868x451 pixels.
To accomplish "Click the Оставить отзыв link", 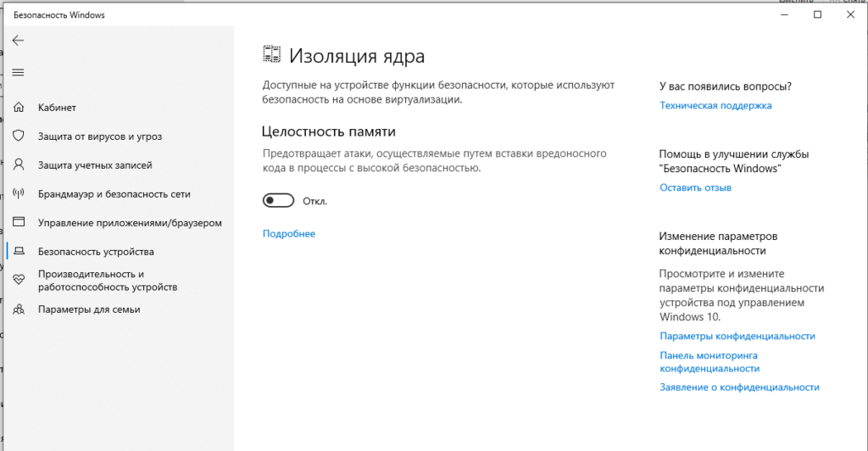I will point(695,187).
